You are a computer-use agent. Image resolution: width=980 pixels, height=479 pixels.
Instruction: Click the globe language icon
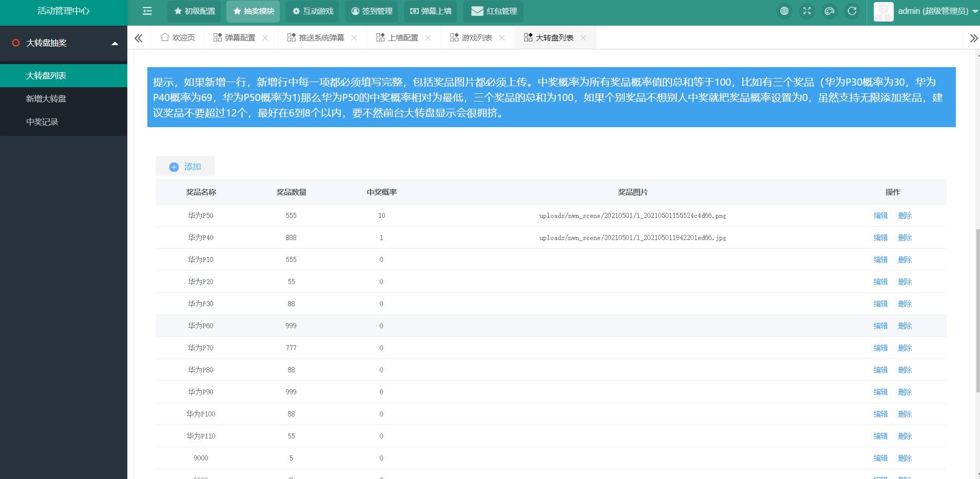point(784,11)
